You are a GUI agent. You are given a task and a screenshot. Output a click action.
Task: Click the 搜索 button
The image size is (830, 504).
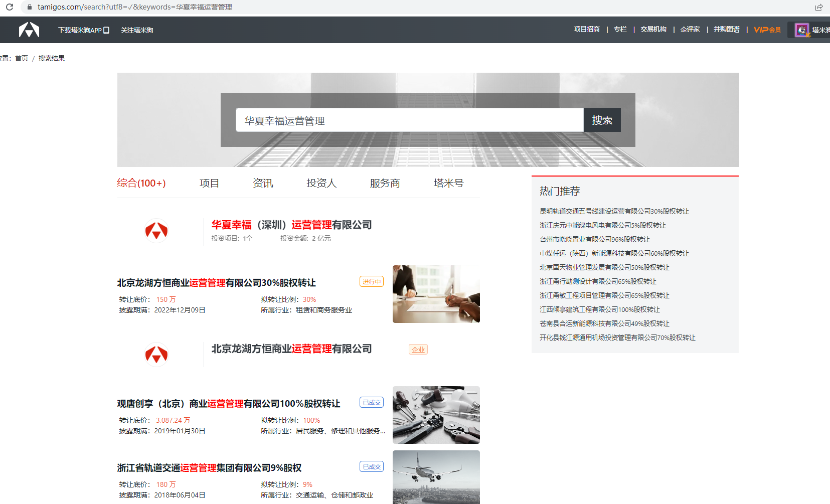[x=602, y=120]
